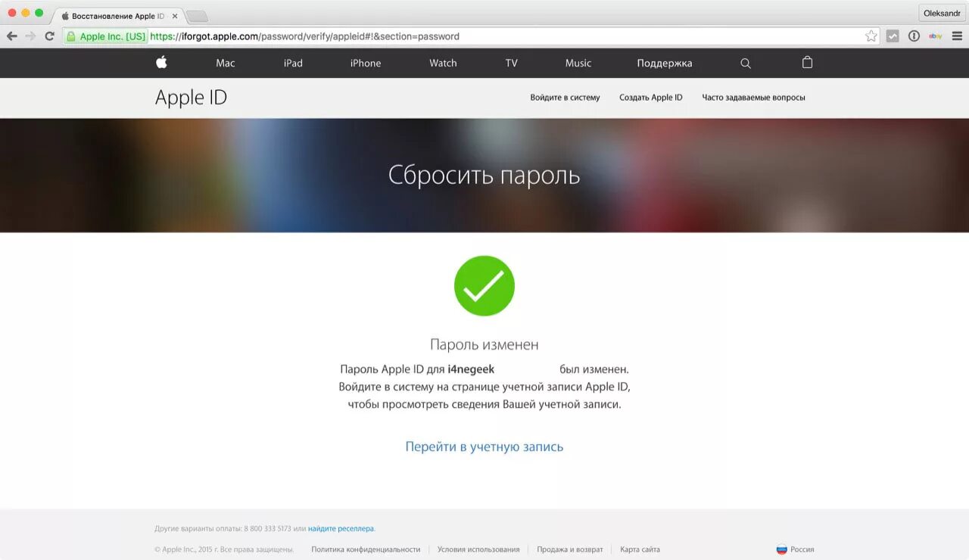Select the Восстановление Apple ID tab
969x560 pixels.
point(117,16)
